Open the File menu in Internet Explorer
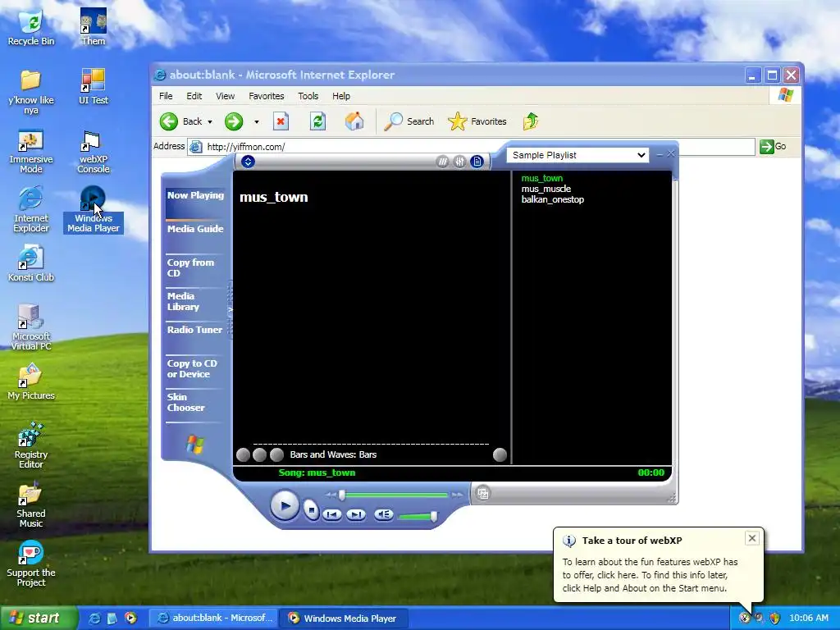 (166, 96)
